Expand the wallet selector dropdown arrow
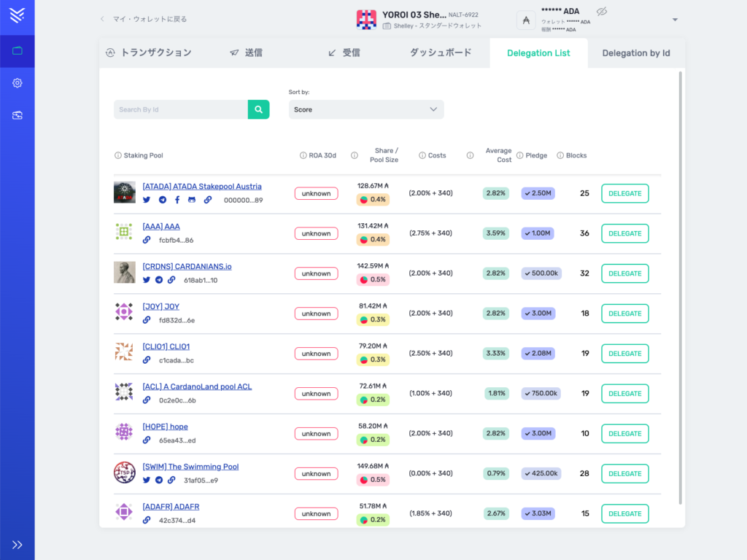The image size is (747, 560). 675,20
